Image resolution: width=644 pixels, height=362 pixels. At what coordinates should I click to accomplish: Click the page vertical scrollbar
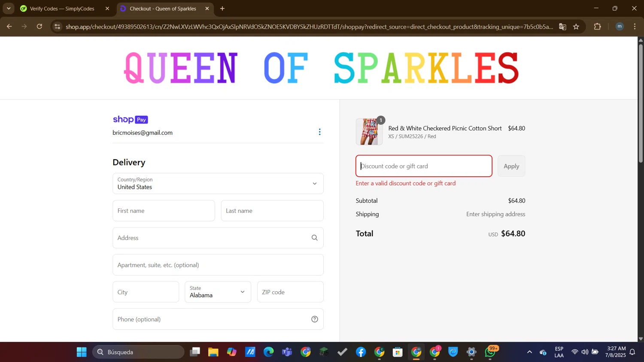click(x=641, y=103)
